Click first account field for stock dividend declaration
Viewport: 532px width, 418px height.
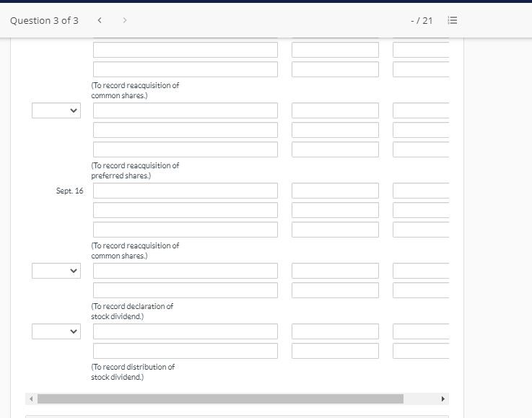[x=186, y=271]
